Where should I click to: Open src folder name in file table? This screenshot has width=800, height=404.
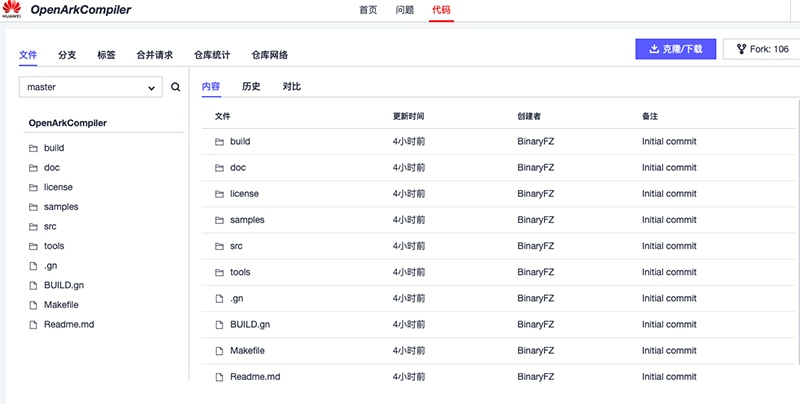click(x=236, y=246)
